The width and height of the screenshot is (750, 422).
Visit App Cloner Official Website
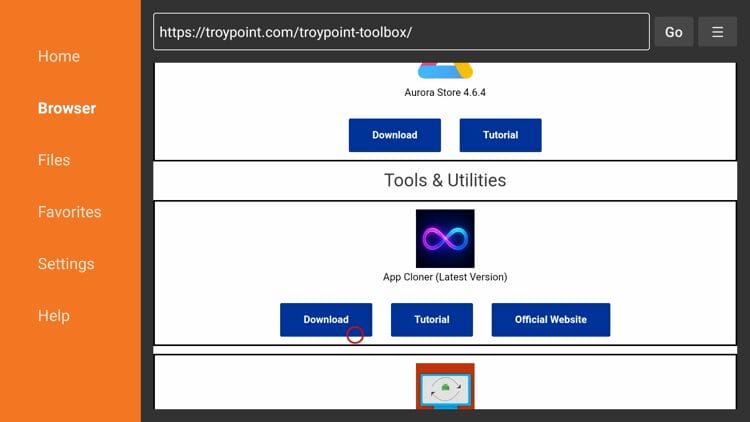tap(551, 320)
